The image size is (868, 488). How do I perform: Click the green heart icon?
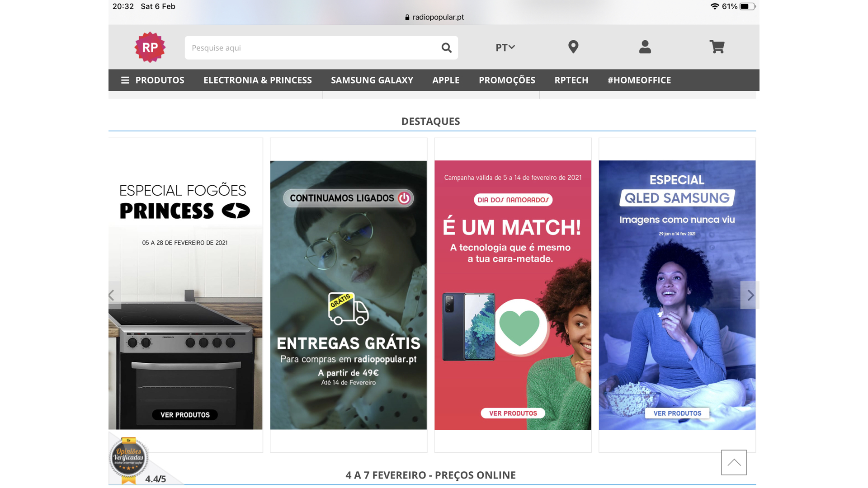click(x=519, y=328)
